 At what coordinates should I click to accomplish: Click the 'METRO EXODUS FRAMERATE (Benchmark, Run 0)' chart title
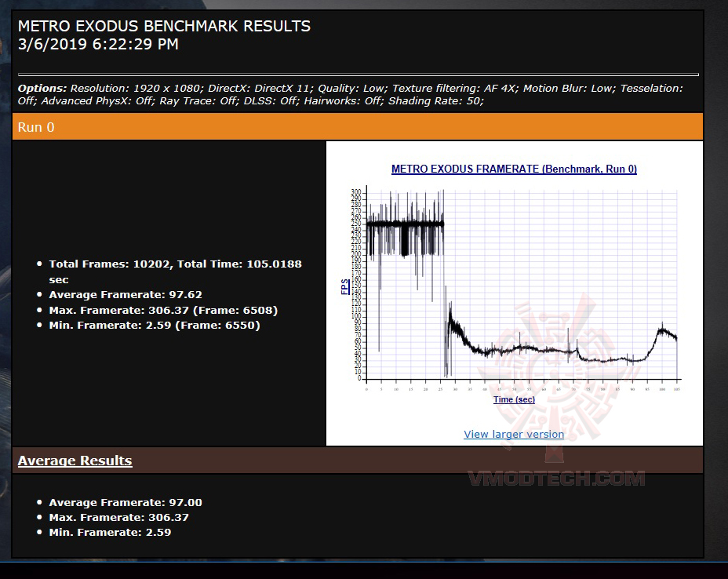pos(514,169)
